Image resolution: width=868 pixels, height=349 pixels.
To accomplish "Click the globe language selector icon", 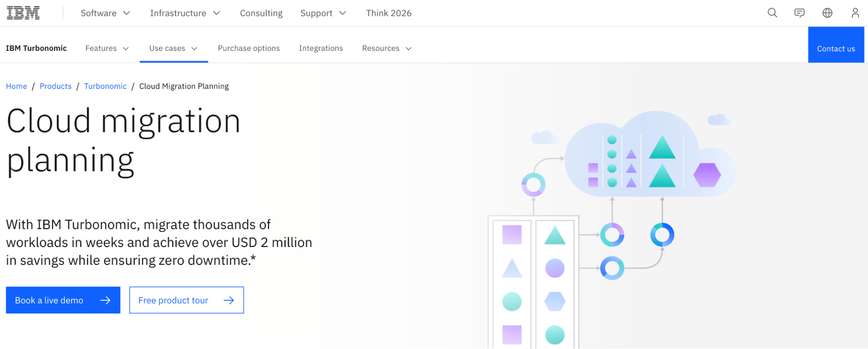I will [x=828, y=13].
